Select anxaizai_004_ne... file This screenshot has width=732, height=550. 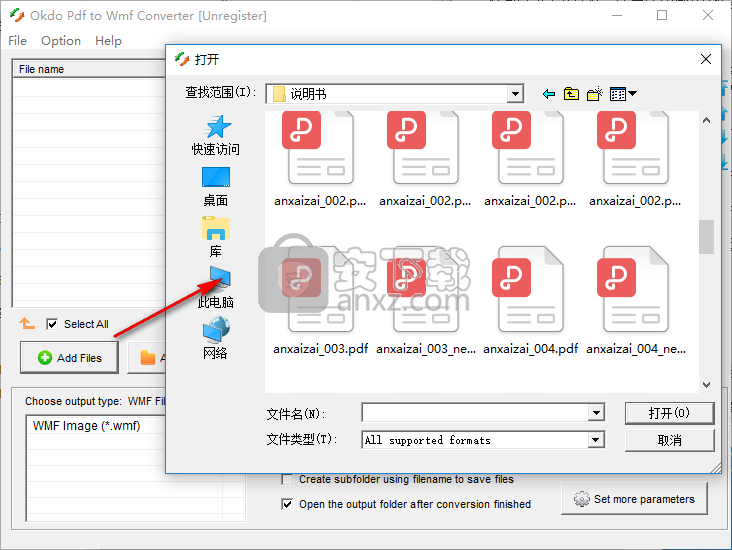(636, 301)
